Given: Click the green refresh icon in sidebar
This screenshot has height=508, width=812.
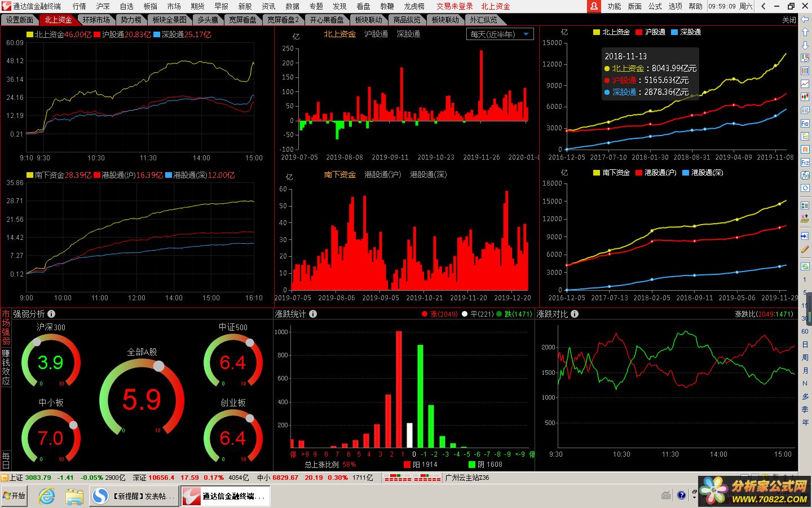Looking at the screenshot, I should pyautogui.click(x=805, y=266).
